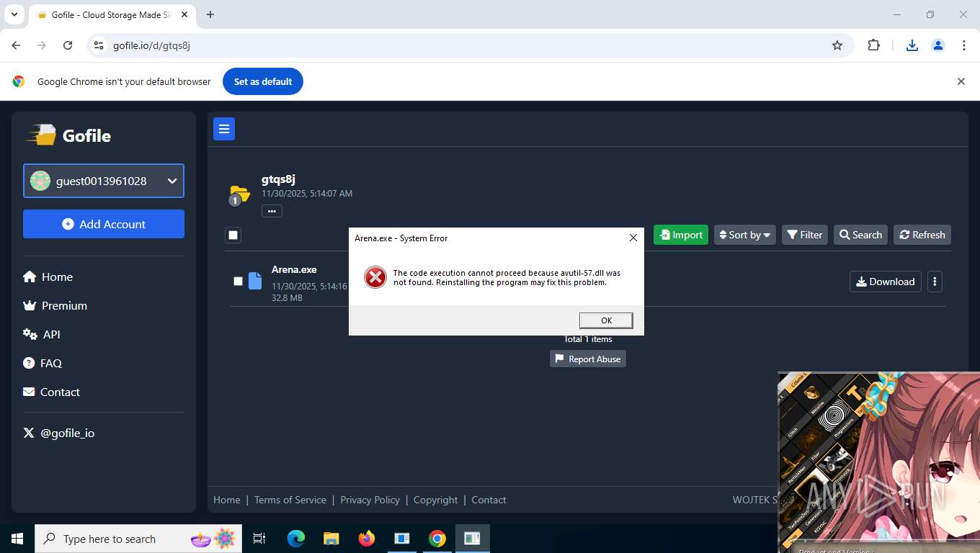Click the blue hamburger menu icon
Image resolution: width=980 pixels, height=553 pixels.
[x=224, y=129]
